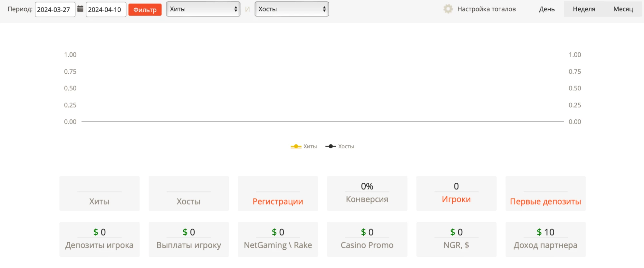Open the calendar date picker icon
The width and height of the screenshot is (644, 268).
pos(80,9)
